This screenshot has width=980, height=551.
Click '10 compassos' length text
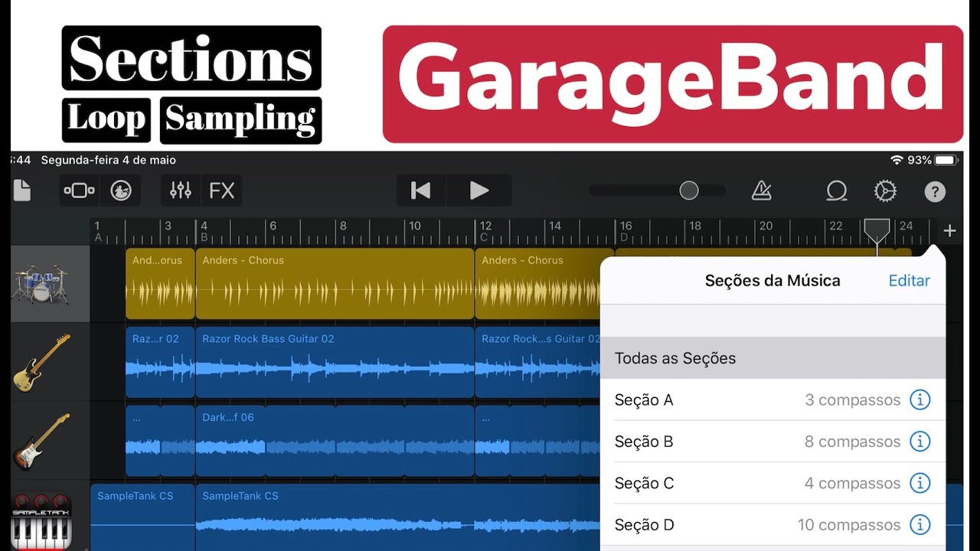click(x=849, y=525)
